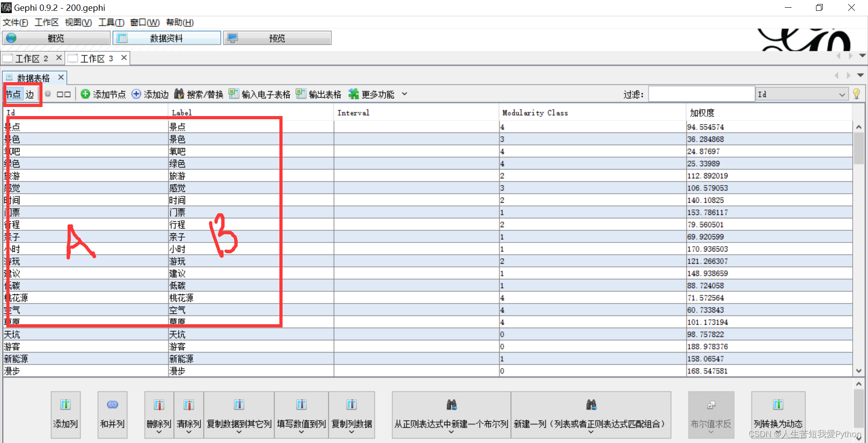The height and width of the screenshot is (443, 868).
Task: Click Fill Column With Value (填写数值到列)
Action: [302, 415]
